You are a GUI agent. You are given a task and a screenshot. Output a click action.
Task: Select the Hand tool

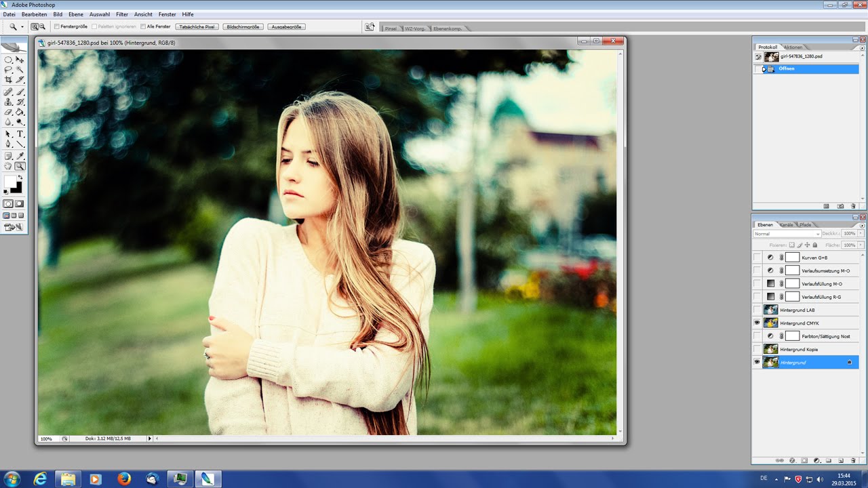[x=8, y=166]
